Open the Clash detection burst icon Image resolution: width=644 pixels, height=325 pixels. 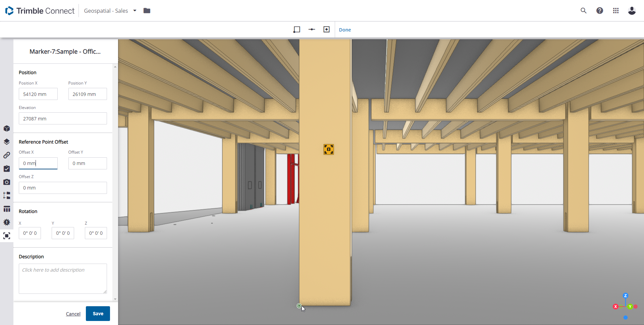[7, 222]
